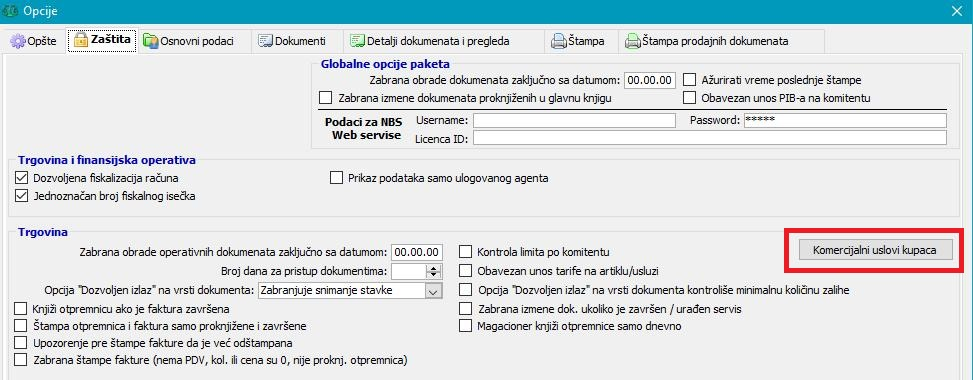Check Kontrola limita po komitentu

466,252
